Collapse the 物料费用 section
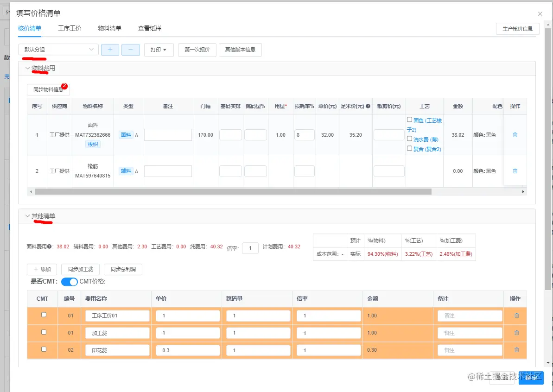Viewport: 553px width, 392px height. click(x=27, y=68)
